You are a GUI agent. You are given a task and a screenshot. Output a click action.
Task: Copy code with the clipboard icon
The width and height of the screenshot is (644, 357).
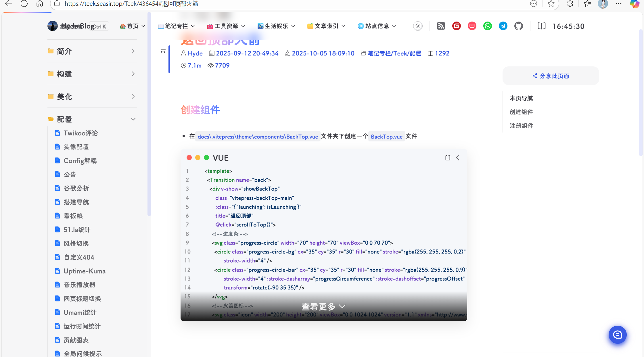coord(448,158)
